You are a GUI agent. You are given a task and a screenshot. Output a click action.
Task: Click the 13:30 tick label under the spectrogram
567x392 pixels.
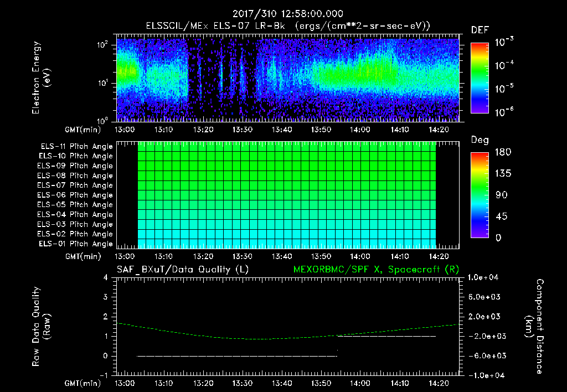click(x=243, y=130)
